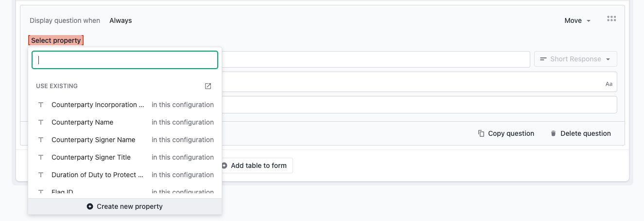Select Duration of Duty to Protect property

click(x=125, y=175)
